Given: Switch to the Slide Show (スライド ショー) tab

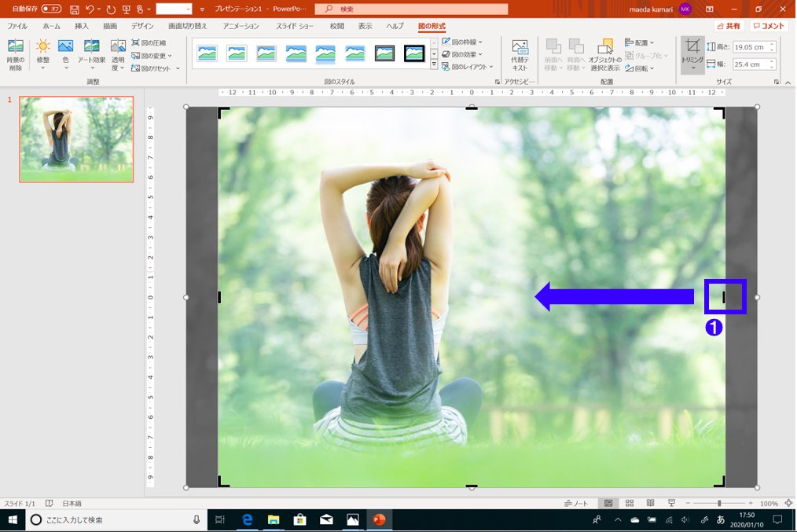Looking at the screenshot, I should (295, 26).
